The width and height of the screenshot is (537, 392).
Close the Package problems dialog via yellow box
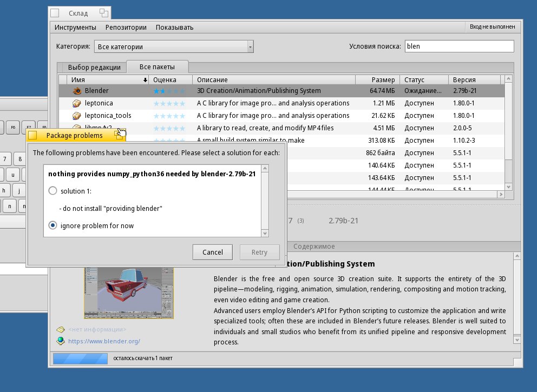point(32,135)
